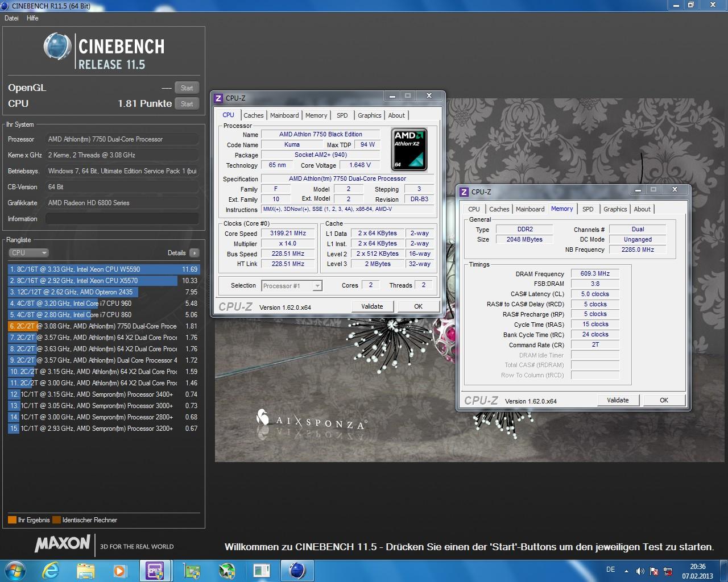Launch Internet Explorer from taskbar
This screenshot has height=582, width=728.
pyautogui.click(x=51, y=570)
